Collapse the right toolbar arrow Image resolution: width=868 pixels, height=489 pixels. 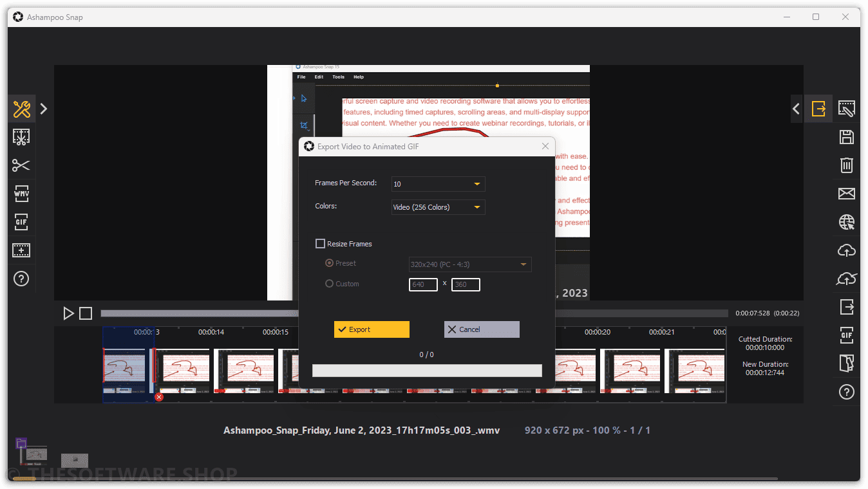click(x=797, y=109)
